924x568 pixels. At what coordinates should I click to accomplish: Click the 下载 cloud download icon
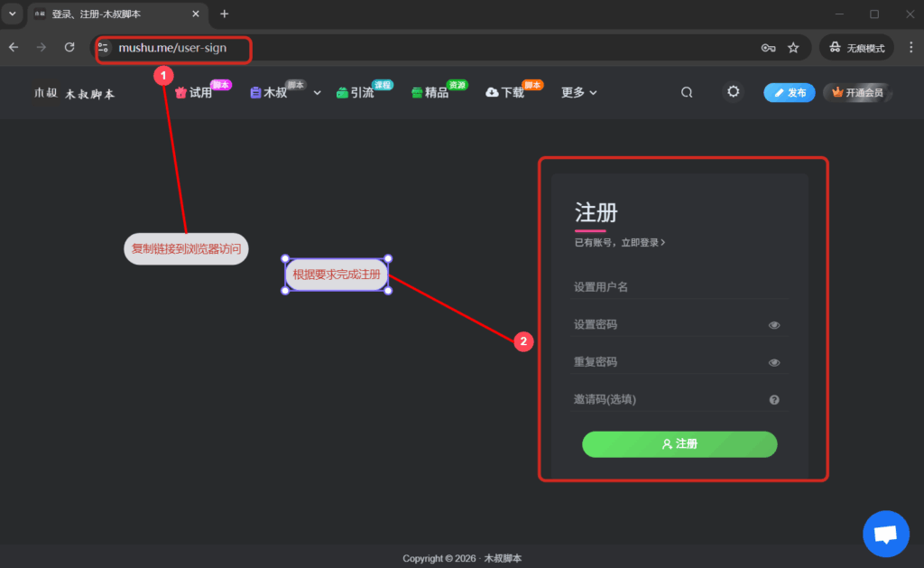[x=490, y=92]
